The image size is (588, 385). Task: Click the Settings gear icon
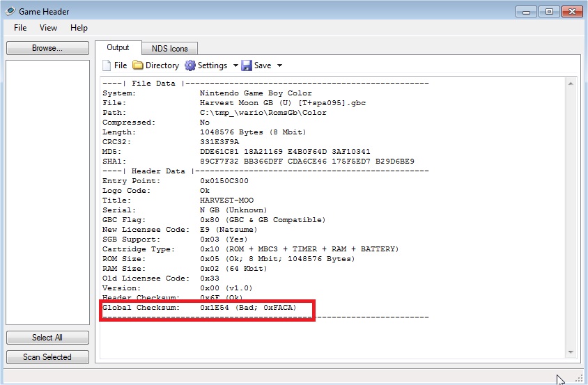pyautogui.click(x=190, y=65)
